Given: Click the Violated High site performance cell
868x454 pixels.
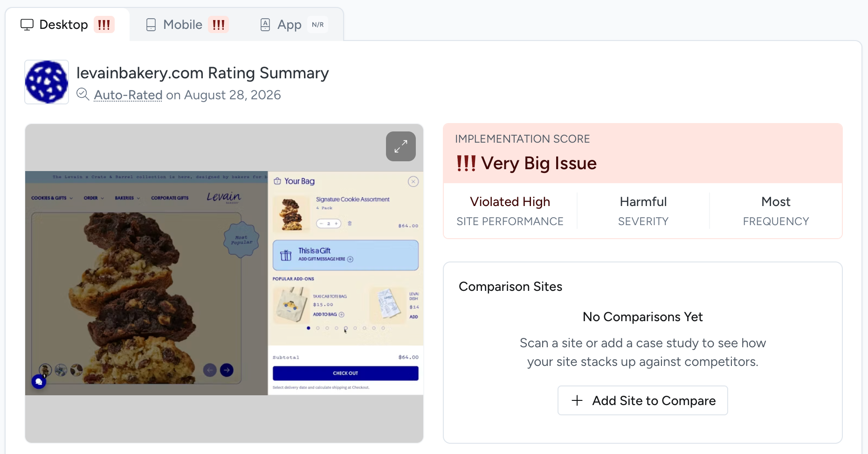Looking at the screenshot, I should click(510, 211).
